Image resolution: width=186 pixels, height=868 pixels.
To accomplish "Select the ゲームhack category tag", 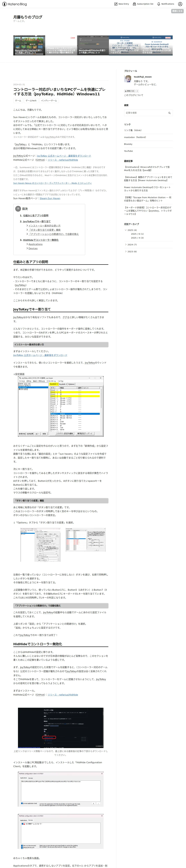I will [x=31, y=101].
